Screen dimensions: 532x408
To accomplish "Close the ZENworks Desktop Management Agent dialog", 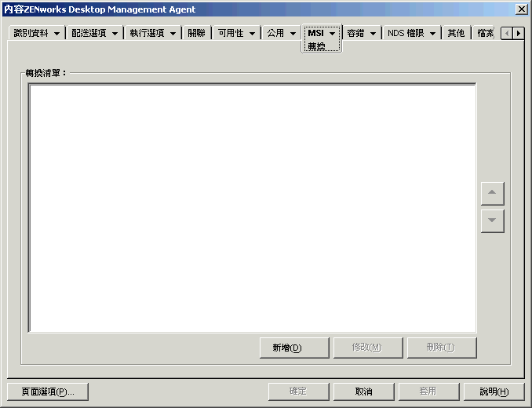I will coord(521,9).
